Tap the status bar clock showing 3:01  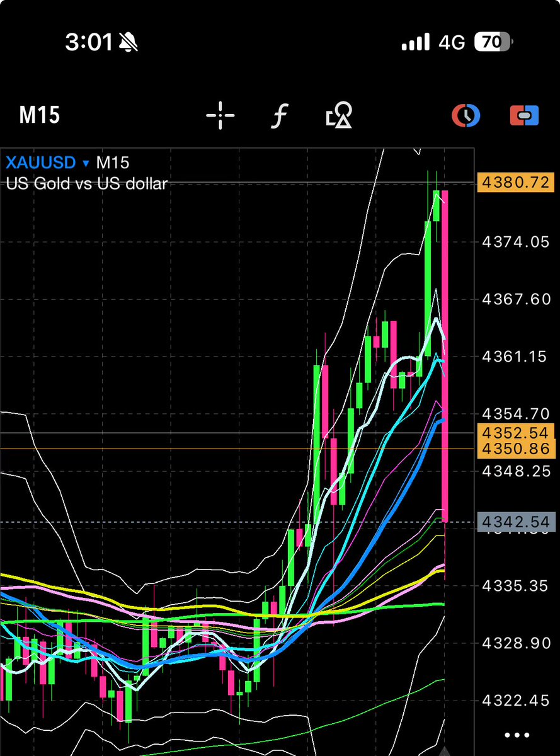coord(89,43)
